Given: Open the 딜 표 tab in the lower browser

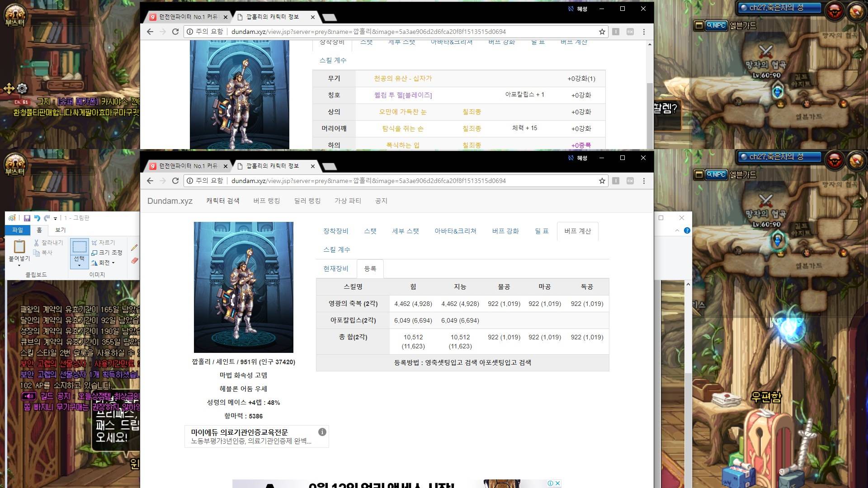Looking at the screenshot, I should (x=542, y=231).
